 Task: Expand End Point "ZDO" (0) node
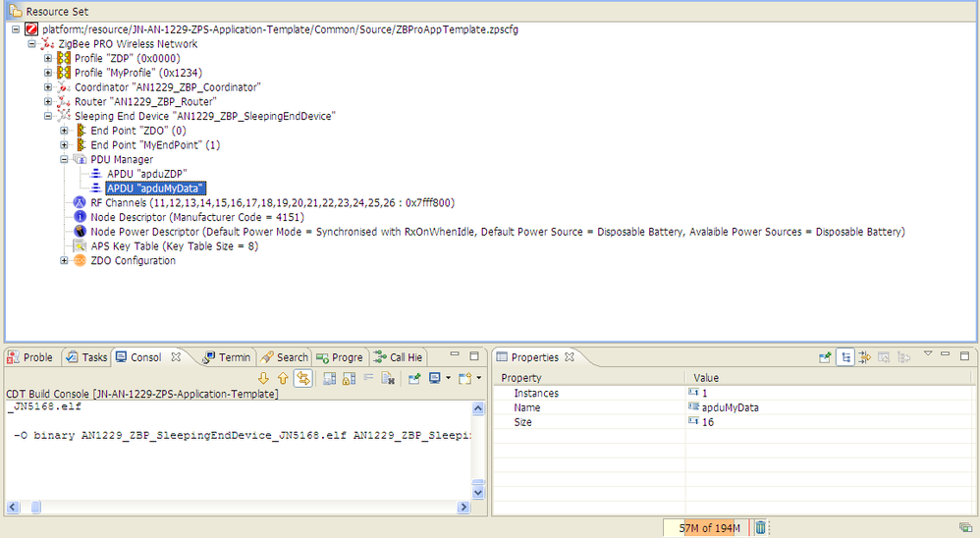pos(64,131)
